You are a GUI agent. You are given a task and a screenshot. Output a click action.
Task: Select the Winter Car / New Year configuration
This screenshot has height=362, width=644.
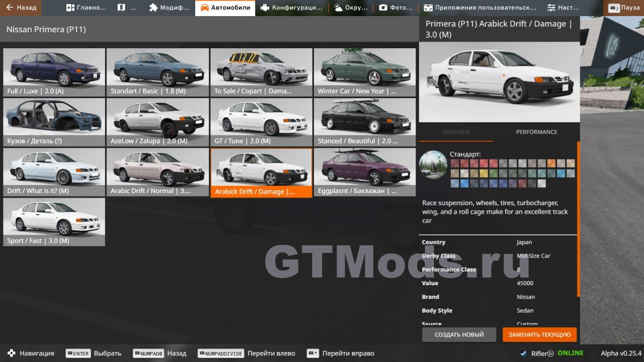pyautogui.click(x=365, y=72)
